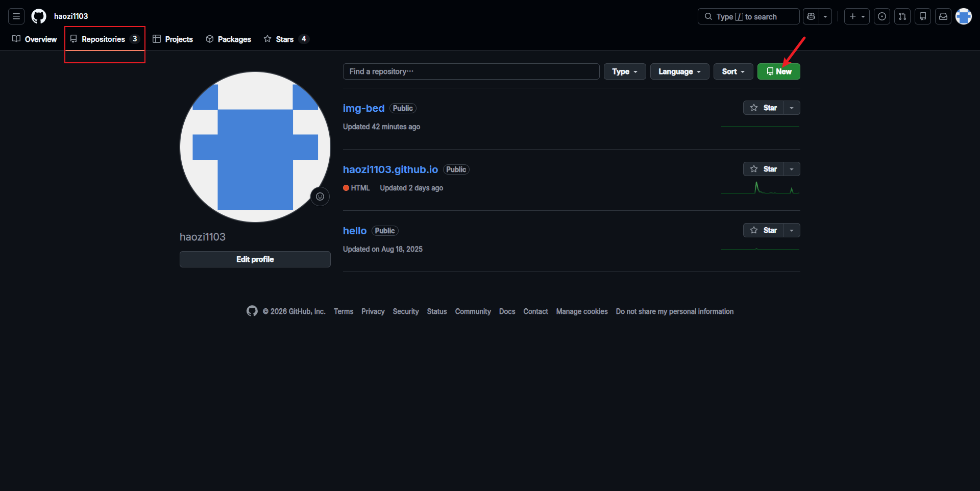Screen dimensions: 980x491
Task: Expand star list dropdown for hello
Action: (792, 230)
